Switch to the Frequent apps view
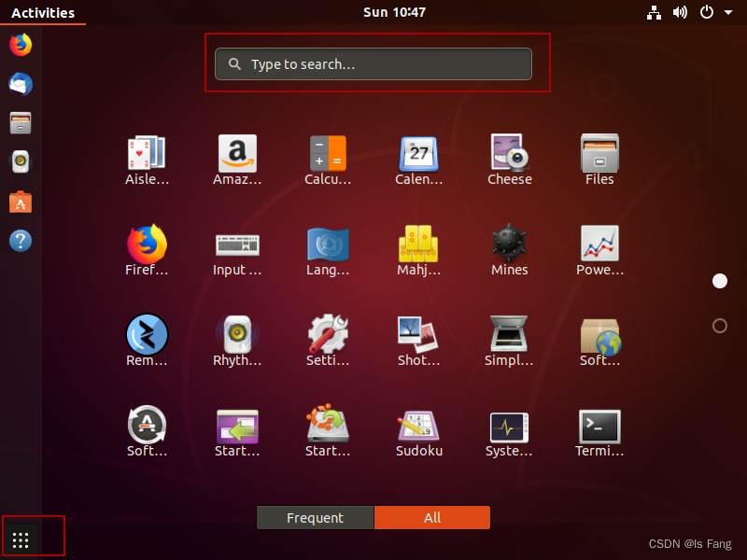 click(x=315, y=518)
